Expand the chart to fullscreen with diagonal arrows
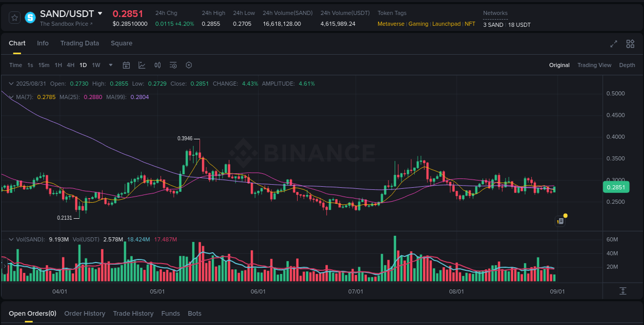This screenshot has width=644, height=325. pos(614,44)
